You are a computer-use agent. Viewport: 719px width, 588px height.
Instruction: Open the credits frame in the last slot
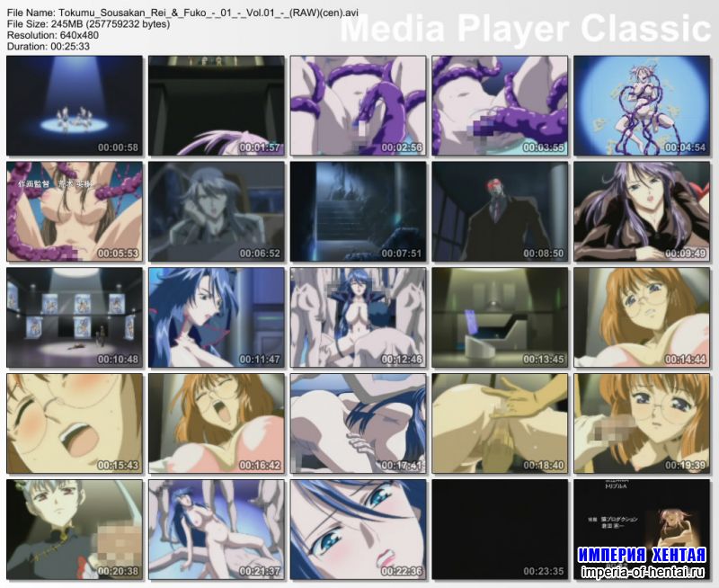tap(642, 530)
